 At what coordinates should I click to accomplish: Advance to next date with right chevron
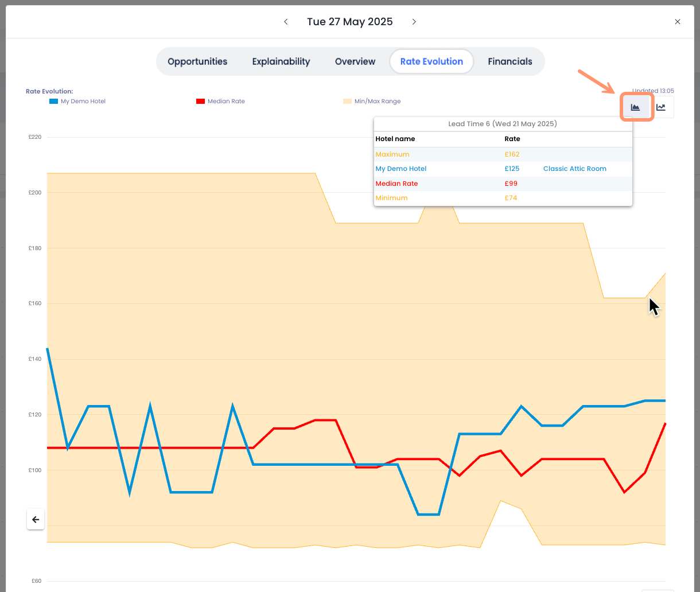(414, 22)
